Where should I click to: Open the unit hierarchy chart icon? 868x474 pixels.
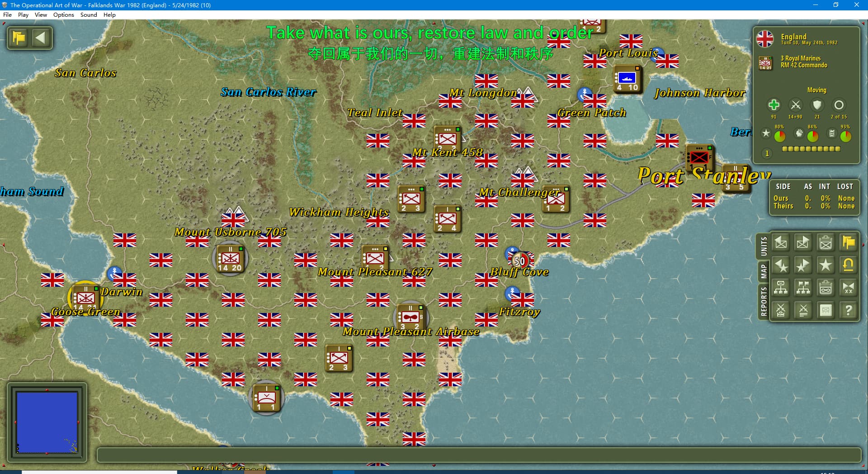781,288
